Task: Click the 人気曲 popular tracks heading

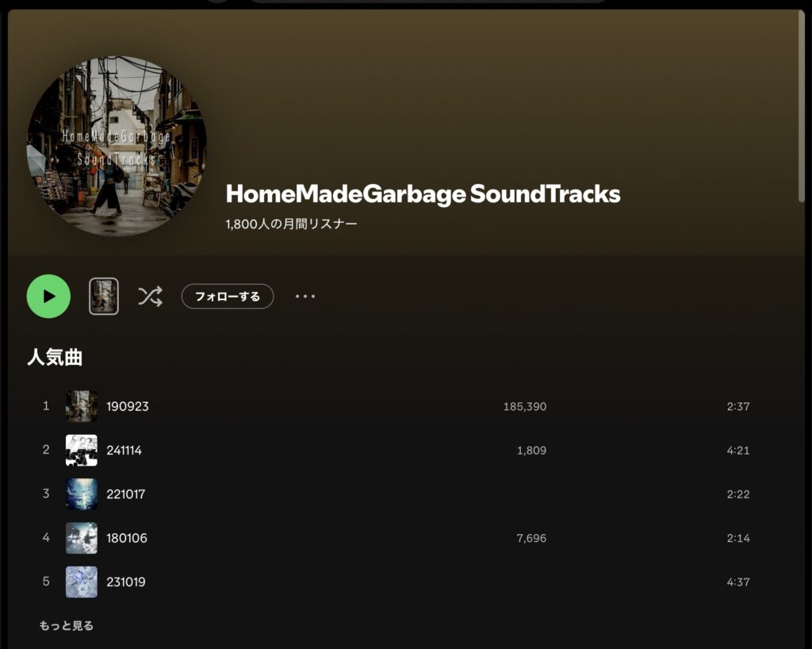Action: coord(55,357)
